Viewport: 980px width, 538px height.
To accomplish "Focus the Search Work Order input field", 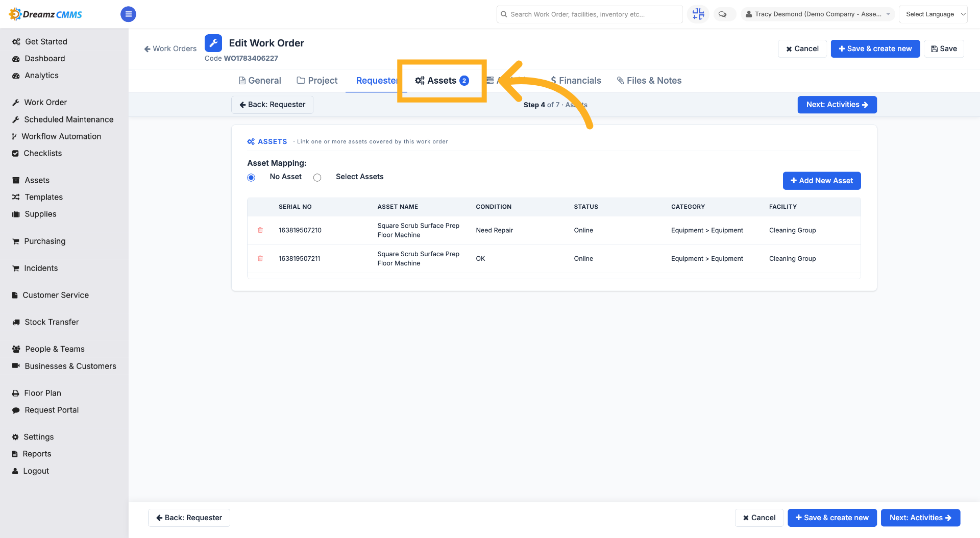I will (590, 14).
